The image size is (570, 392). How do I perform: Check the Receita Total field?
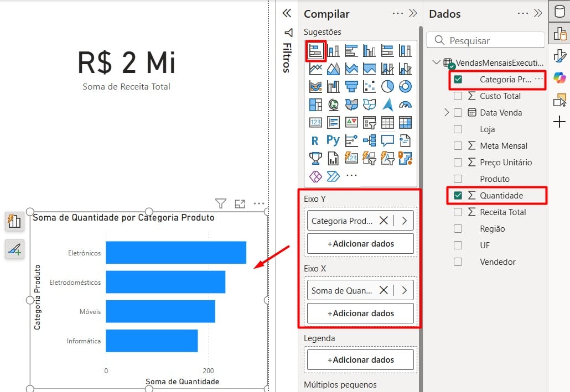click(x=458, y=212)
